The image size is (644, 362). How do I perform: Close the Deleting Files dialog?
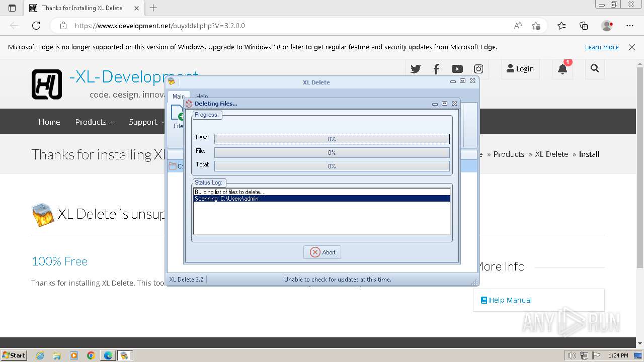[454, 103]
